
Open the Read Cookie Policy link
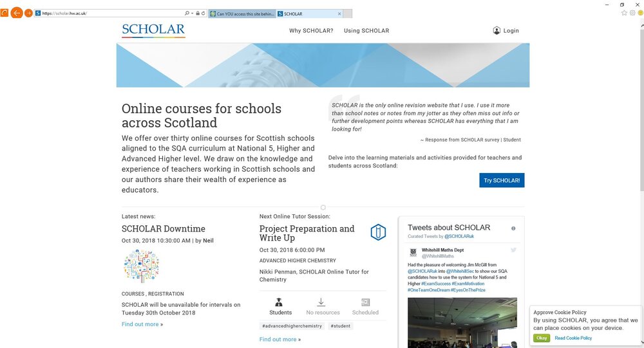point(573,338)
